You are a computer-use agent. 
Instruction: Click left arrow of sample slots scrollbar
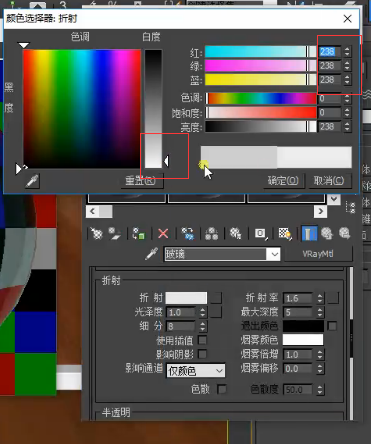tap(92, 211)
